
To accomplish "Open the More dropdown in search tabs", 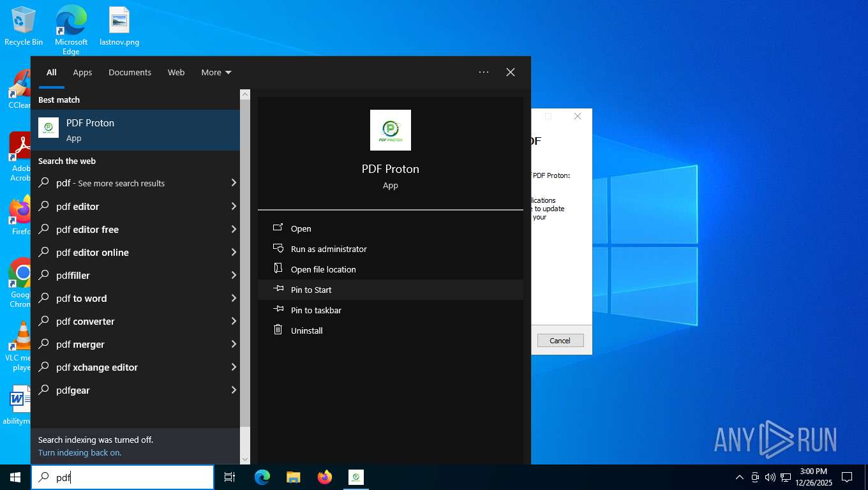I will [x=216, y=72].
